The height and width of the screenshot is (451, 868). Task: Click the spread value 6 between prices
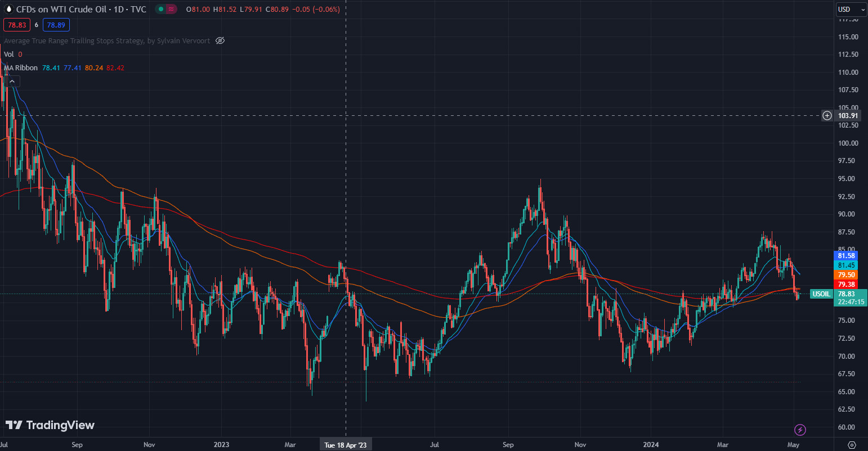[x=37, y=25]
